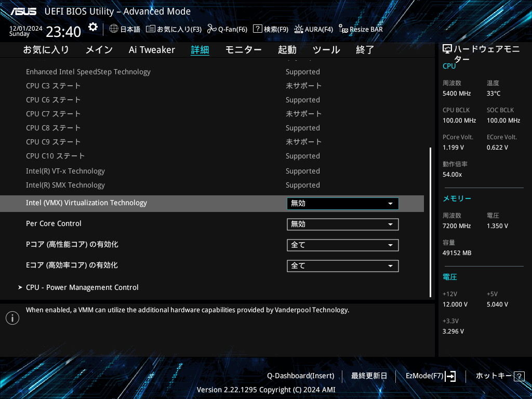Click the EzMode(F7) label
The width and height of the screenshot is (532, 399).
(x=424, y=376)
